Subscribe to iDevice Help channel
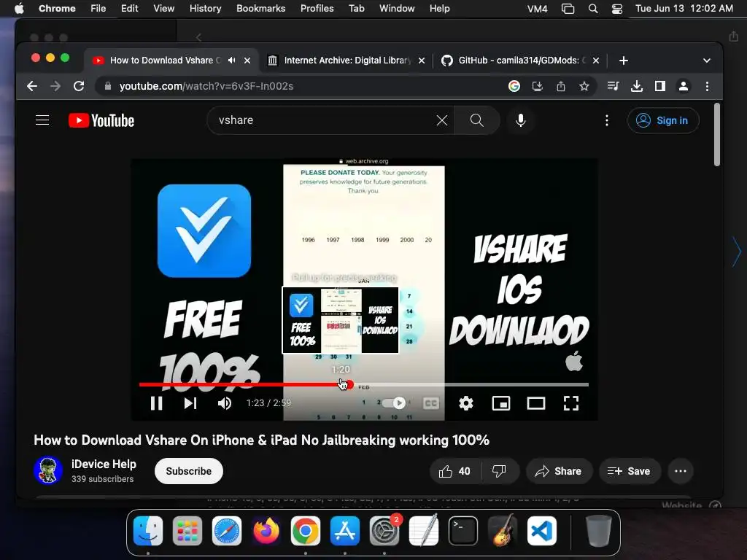 [x=189, y=471]
